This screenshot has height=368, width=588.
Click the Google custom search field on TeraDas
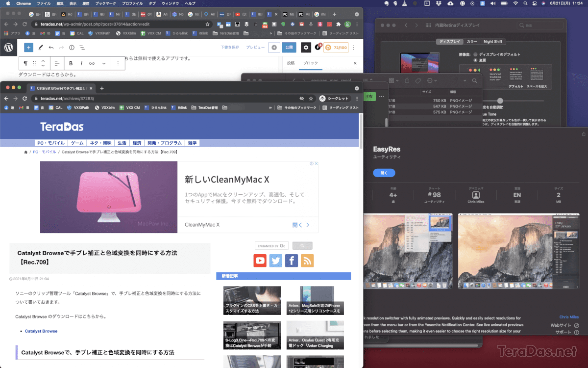(x=271, y=246)
